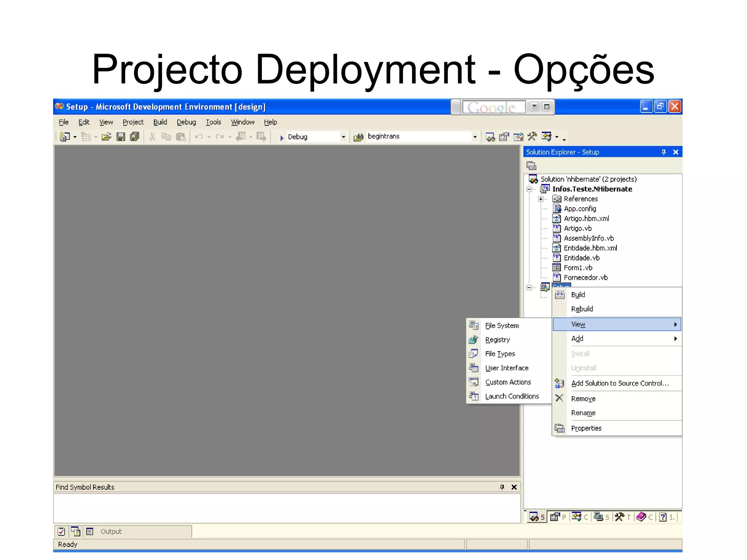747x560 pixels.
Task: Expand the Add submenu in context menu
Action: [617, 339]
